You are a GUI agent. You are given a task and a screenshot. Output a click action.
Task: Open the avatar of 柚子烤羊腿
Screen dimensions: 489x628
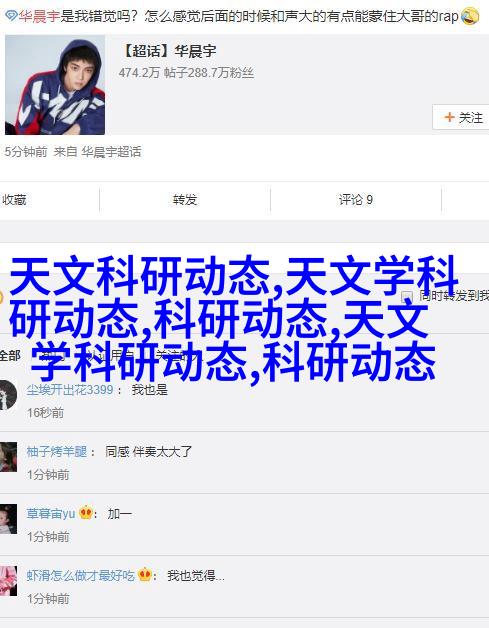click(x=8, y=457)
